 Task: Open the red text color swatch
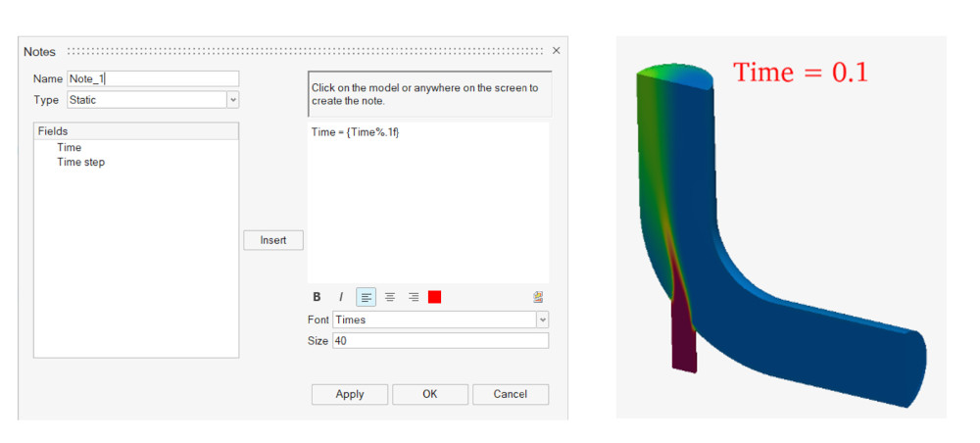pyautogui.click(x=435, y=297)
